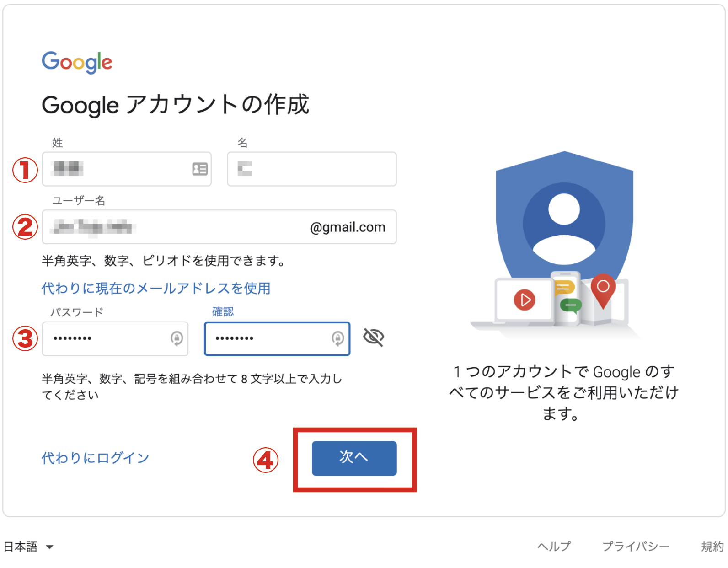Click the 次へ button
Image resolution: width=728 pixels, height=568 pixels.
coord(354,458)
